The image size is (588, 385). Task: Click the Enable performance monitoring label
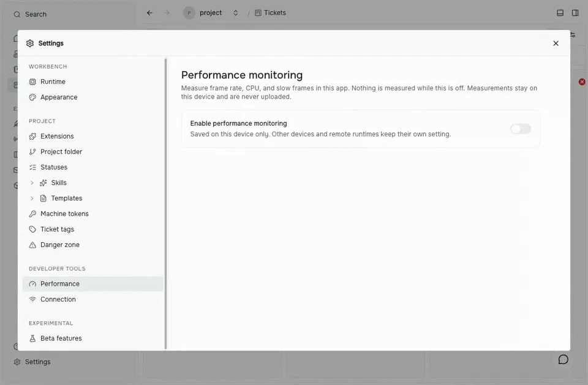(x=238, y=123)
